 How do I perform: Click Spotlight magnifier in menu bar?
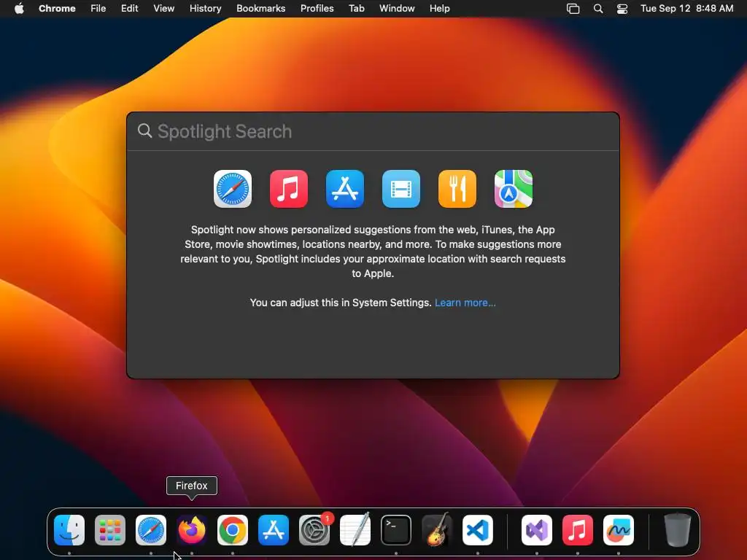[598, 9]
